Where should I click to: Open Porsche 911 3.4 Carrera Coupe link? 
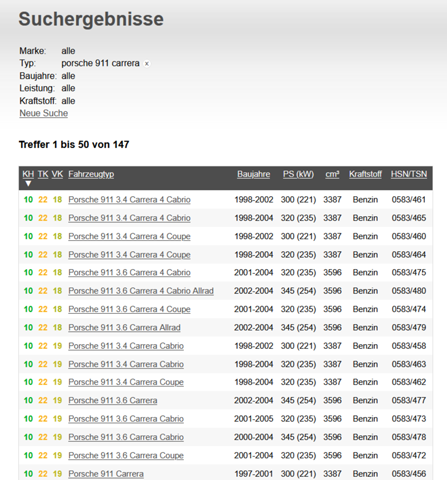coord(126,382)
